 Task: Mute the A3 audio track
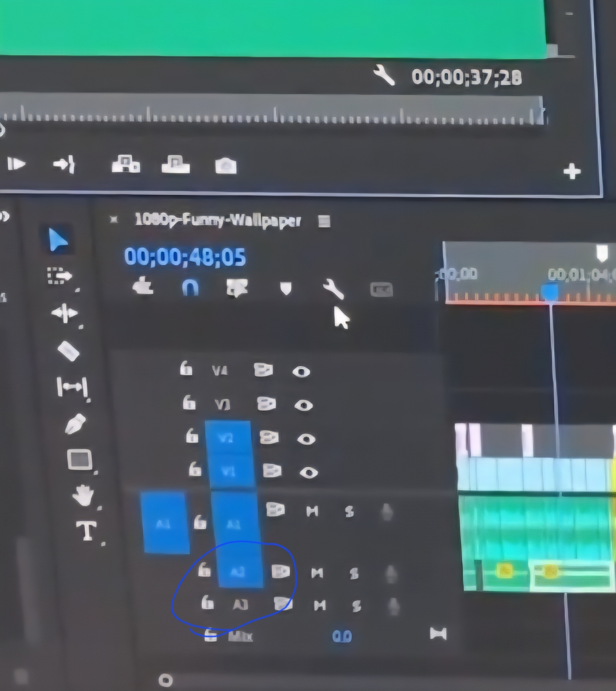(x=320, y=605)
